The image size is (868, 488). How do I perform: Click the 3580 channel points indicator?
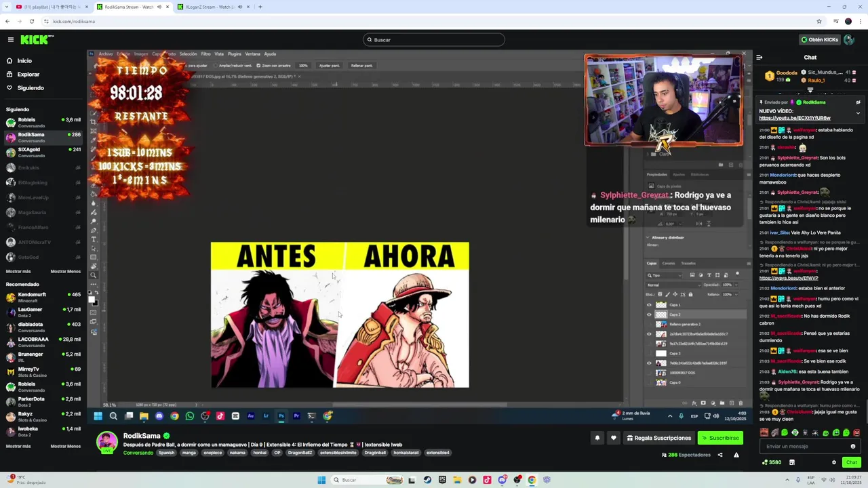(772, 462)
